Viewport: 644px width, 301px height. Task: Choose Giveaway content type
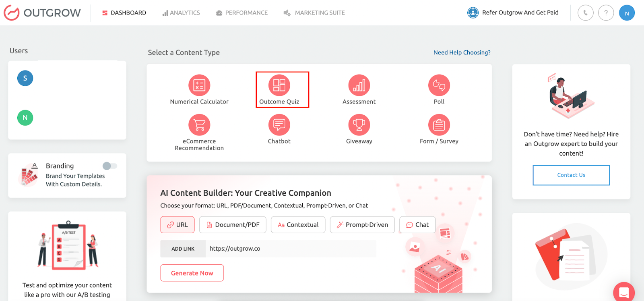pyautogui.click(x=359, y=129)
